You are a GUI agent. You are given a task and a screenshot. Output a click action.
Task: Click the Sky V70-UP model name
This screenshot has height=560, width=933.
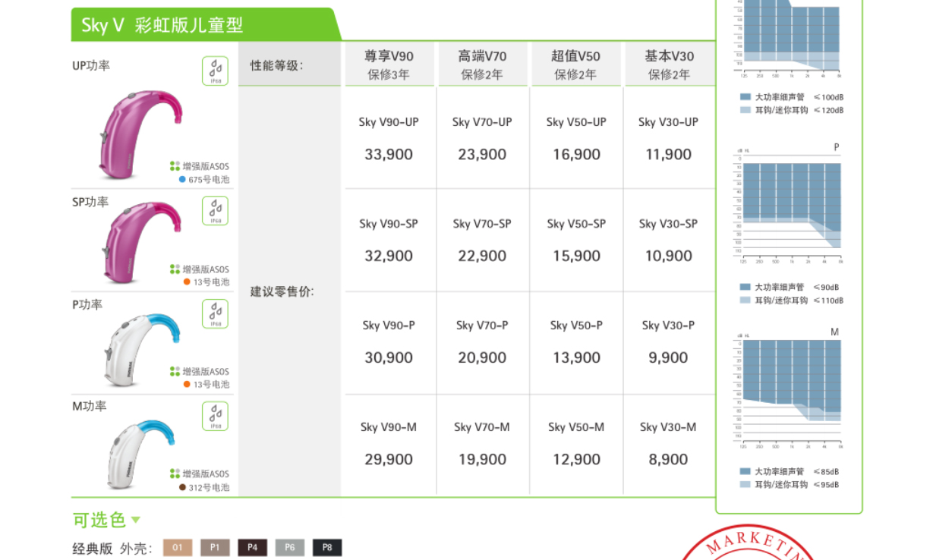482,122
